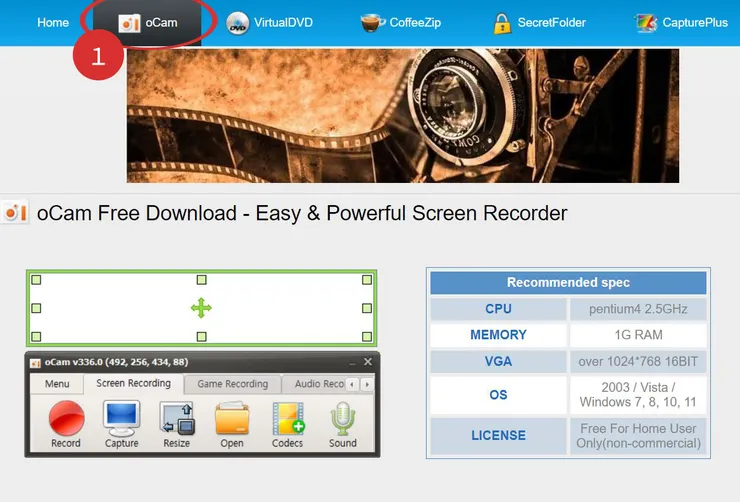Click the tab scroll right arrow
The image size is (740, 502).
point(367,384)
